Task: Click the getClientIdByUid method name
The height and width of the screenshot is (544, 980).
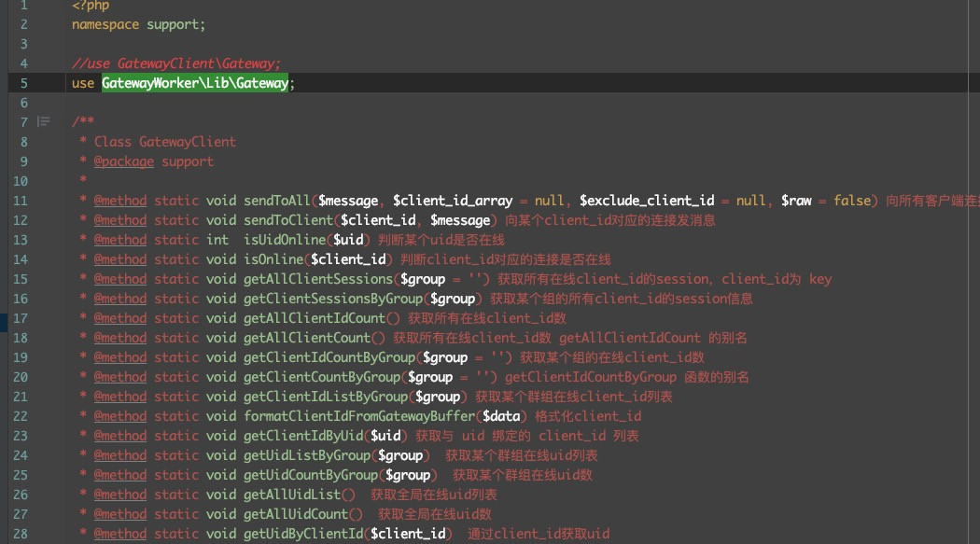Action: pyautogui.click(x=303, y=436)
